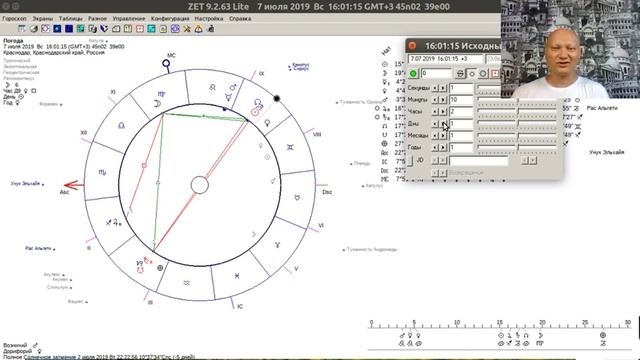Increase Месяцы with its right arrow
640x360 pixels.
tap(443, 135)
